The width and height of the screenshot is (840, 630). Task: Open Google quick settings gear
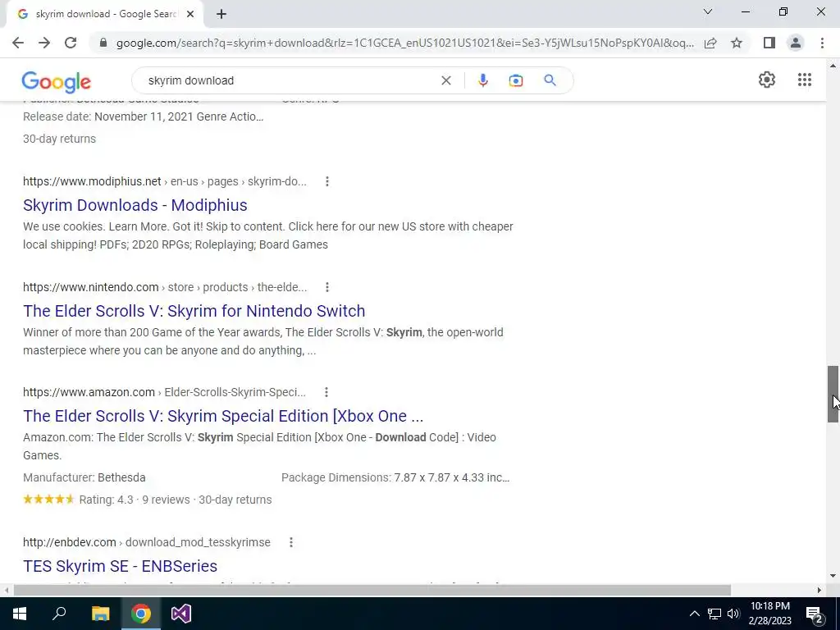coord(767,80)
